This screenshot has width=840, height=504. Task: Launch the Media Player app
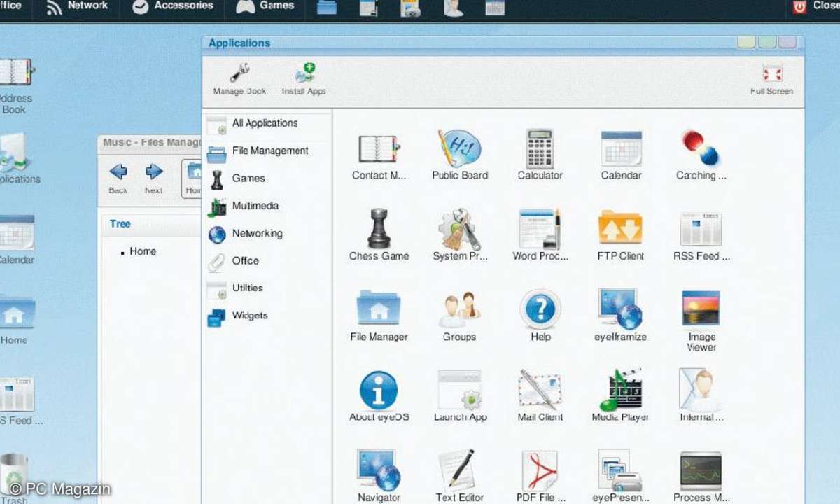coord(620,389)
